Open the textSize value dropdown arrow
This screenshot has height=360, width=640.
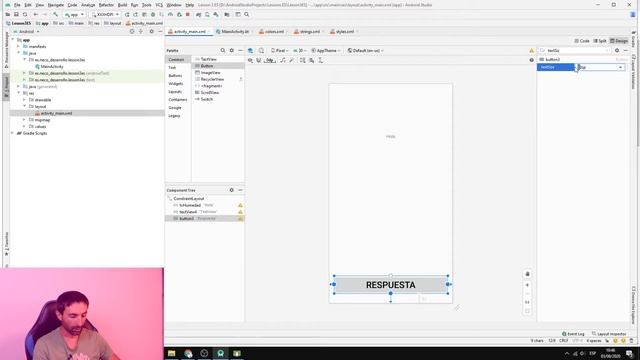[620, 67]
